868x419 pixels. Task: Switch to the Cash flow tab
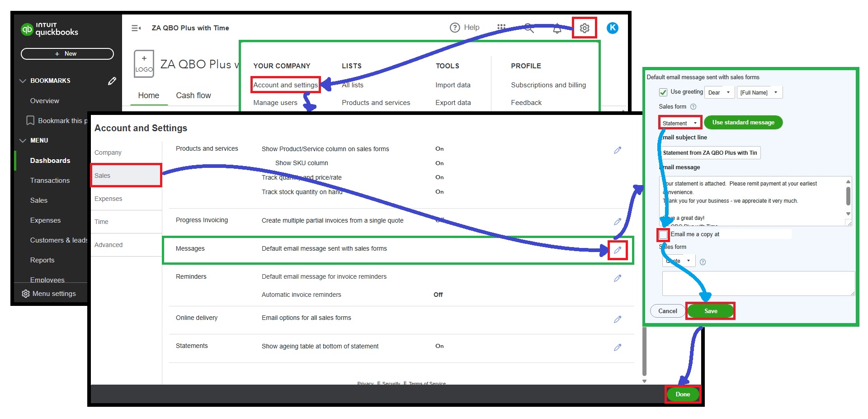click(x=193, y=95)
